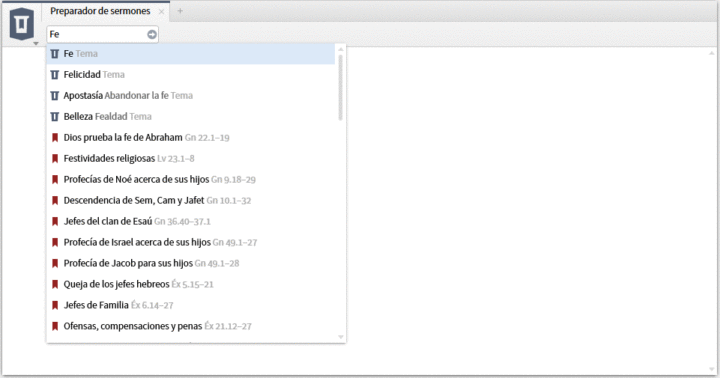This screenshot has width=720, height=378.
Task: Pick Jefes de Familia Éx 6.14–27
Action: [x=191, y=305]
